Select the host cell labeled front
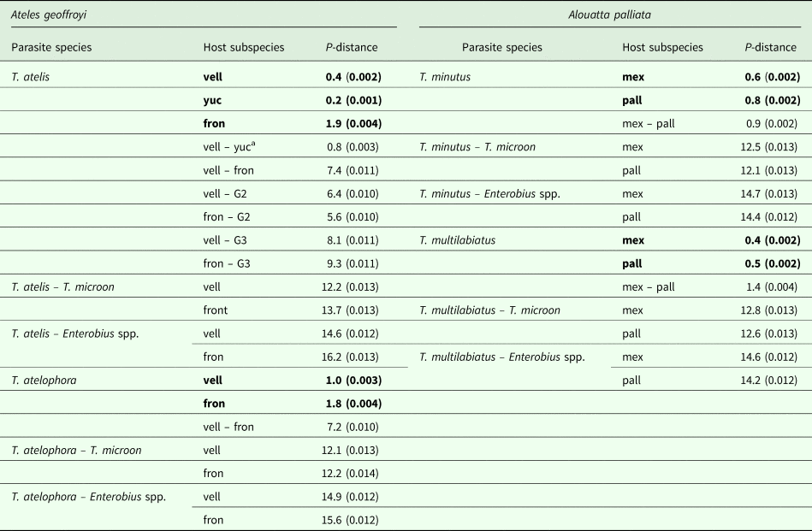 click(x=216, y=310)
